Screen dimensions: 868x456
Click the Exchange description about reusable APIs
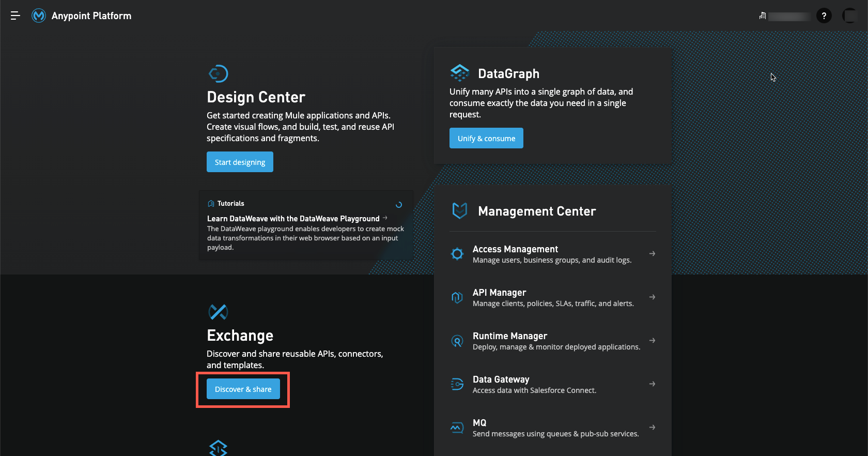tap(295, 359)
